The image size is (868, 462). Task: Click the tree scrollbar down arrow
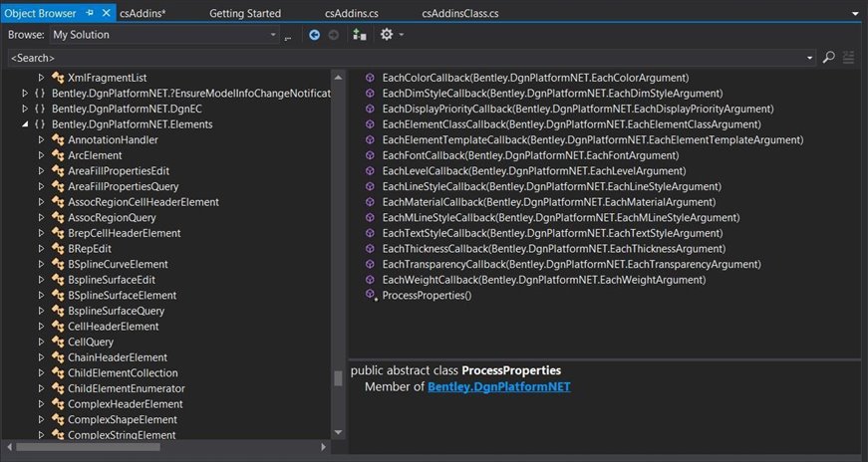tap(338, 432)
